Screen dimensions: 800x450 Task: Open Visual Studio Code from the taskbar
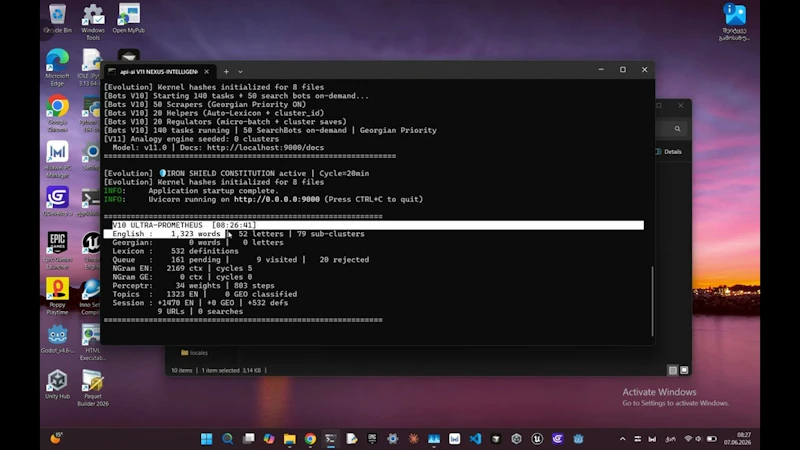click(x=475, y=439)
